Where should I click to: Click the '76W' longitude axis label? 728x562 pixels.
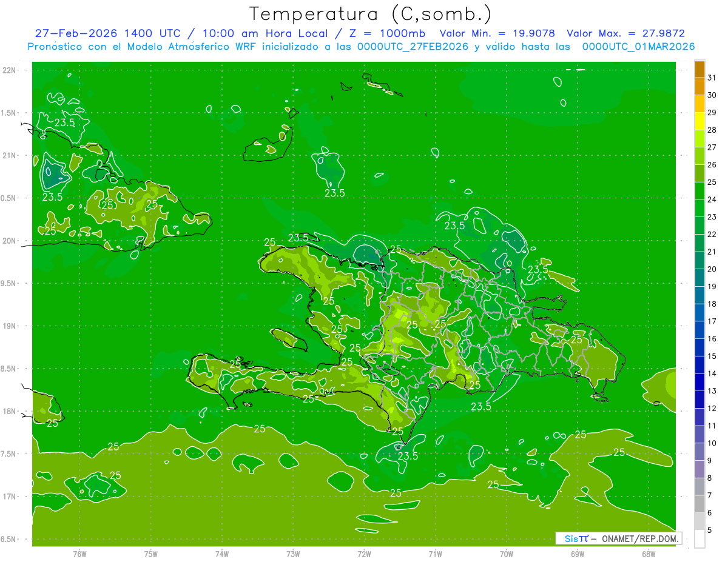coord(79,554)
